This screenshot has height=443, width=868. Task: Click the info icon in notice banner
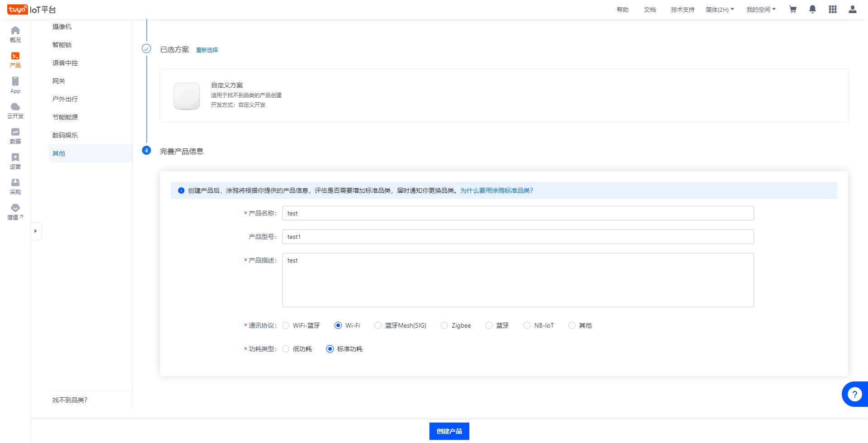[181, 191]
